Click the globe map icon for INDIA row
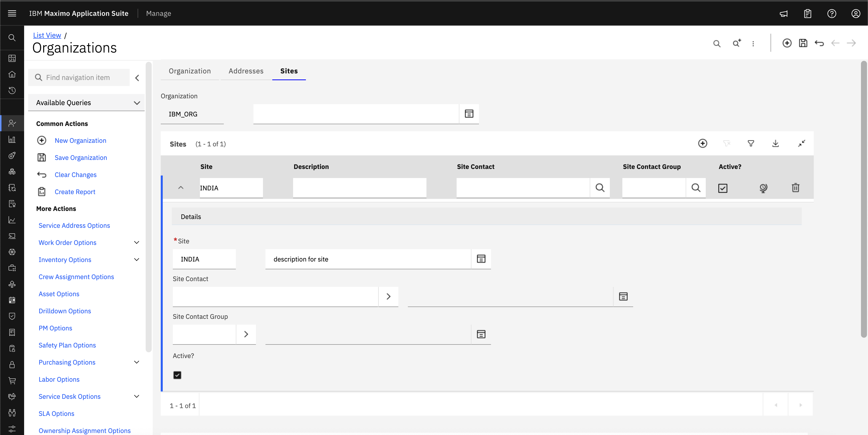The width and height of the screenshot is (868, 435). [764, 188]
